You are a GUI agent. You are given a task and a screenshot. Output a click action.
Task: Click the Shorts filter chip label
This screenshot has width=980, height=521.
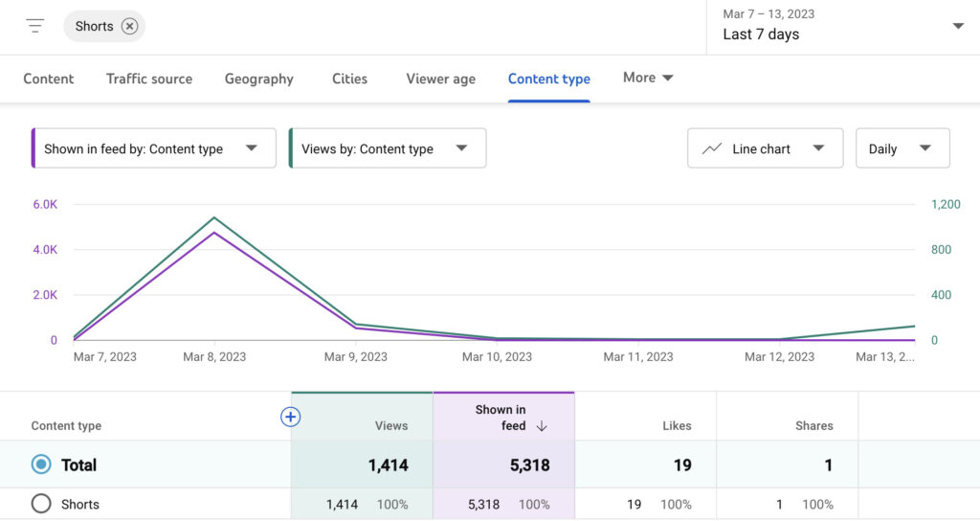point(95,26)
